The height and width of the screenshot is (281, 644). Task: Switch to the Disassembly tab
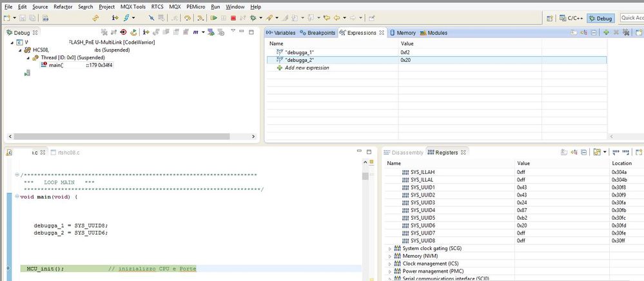(x=404, y=152)
